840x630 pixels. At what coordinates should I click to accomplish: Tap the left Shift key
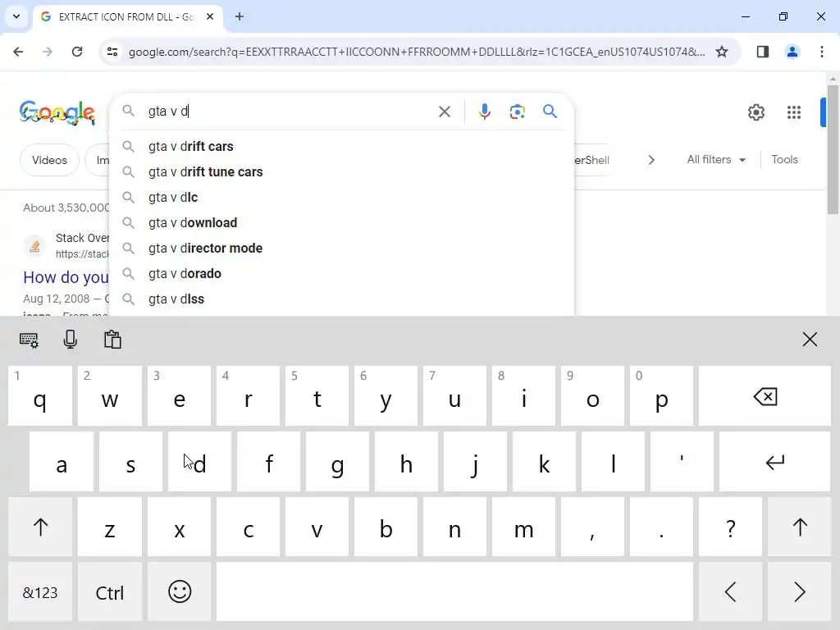click(40, 527)
